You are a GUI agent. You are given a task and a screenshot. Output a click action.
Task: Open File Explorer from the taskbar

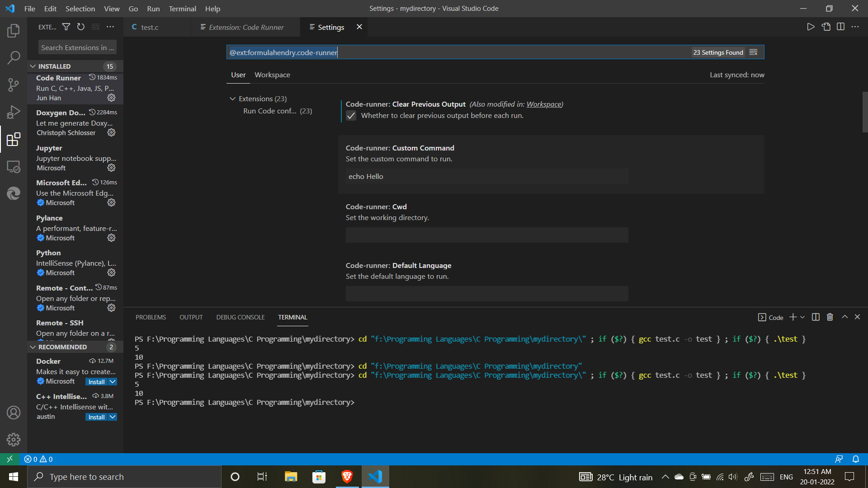(x=291, y=477)
